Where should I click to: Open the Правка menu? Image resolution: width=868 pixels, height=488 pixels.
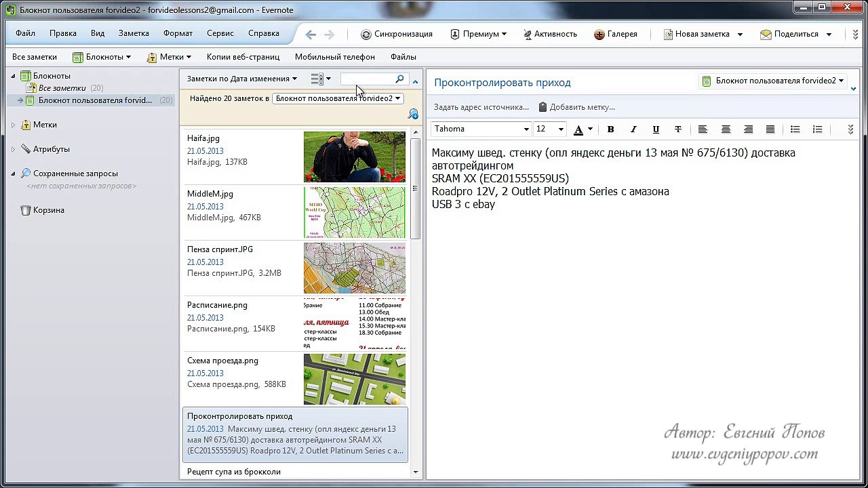click(63, 33)
